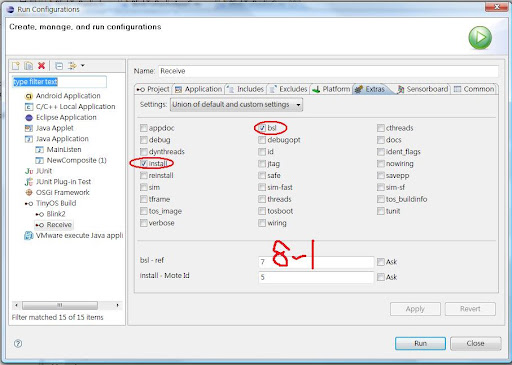The width and height of the screenshot is (512, 365).
Task: Click the bsl - ref value field
Action: click(x=316, y=262)
